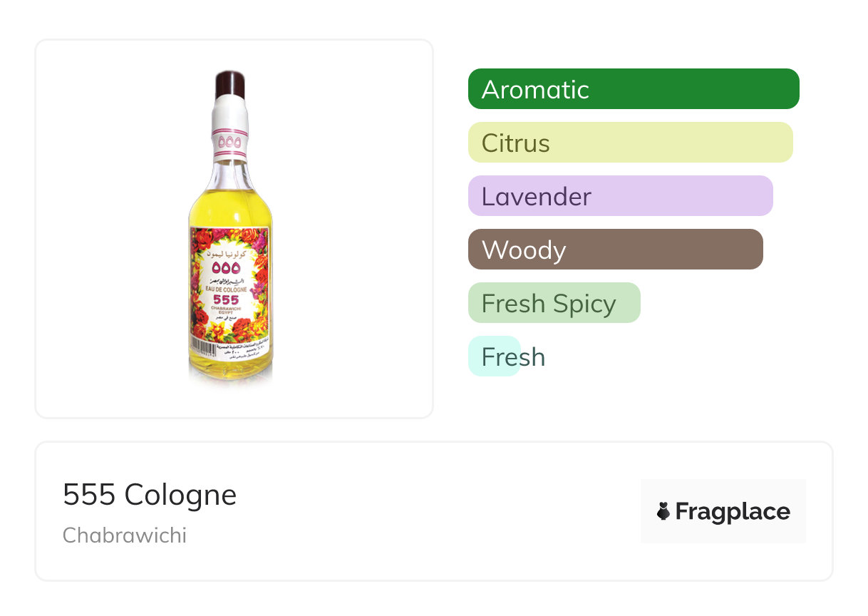Viewport: 868px width, 616px height.
Task: Click the yellow liquid above the floral label
Action: pos(229,207)
